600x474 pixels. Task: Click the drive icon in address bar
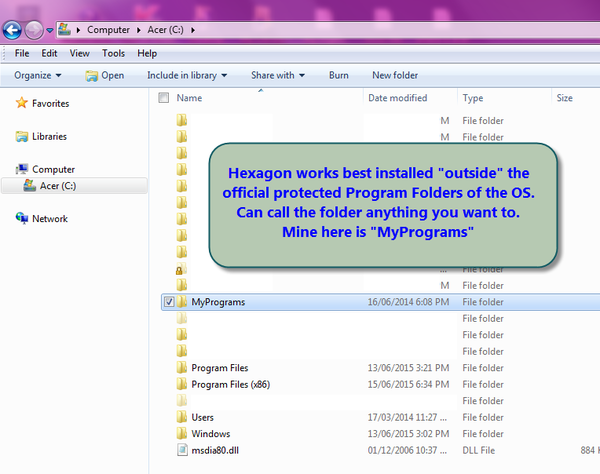(65, 29)
